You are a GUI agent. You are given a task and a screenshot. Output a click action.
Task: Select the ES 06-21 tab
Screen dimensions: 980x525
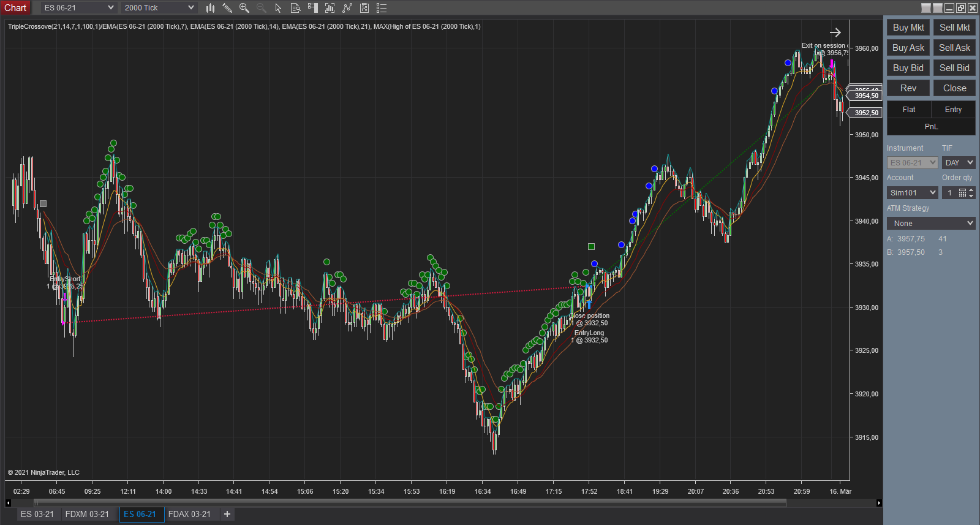pos(140,514)
